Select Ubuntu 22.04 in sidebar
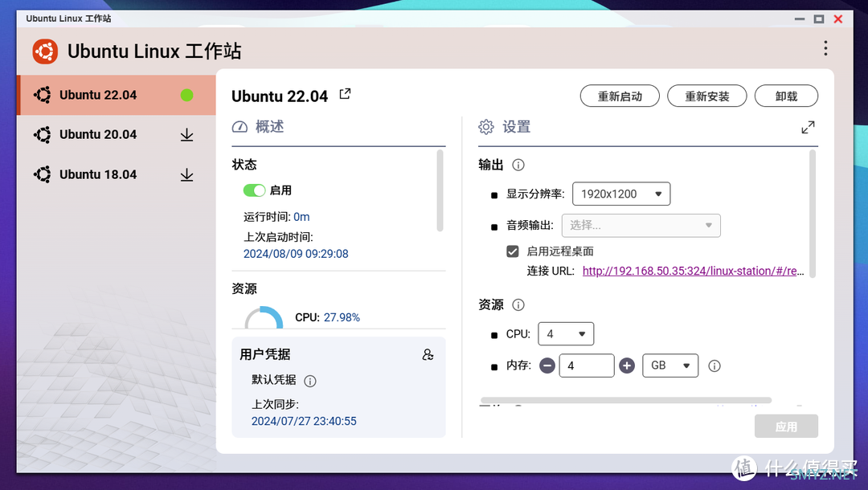 [117, 95]
